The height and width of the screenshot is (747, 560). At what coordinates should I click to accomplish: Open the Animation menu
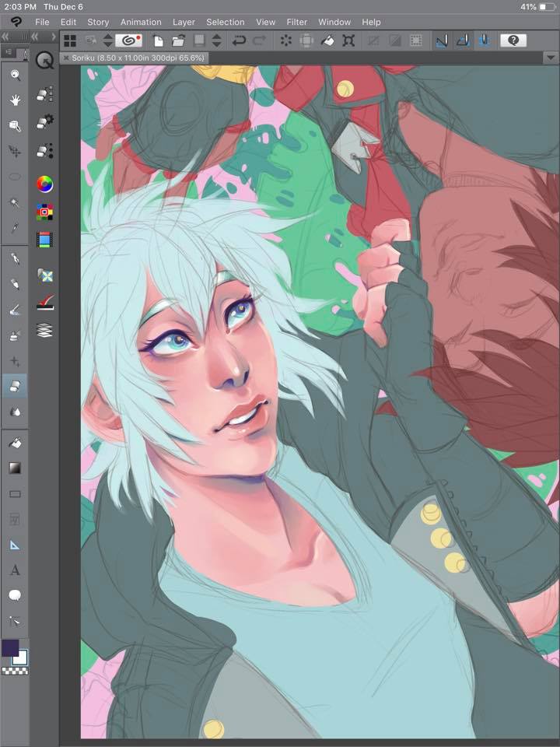pos(141,22)
